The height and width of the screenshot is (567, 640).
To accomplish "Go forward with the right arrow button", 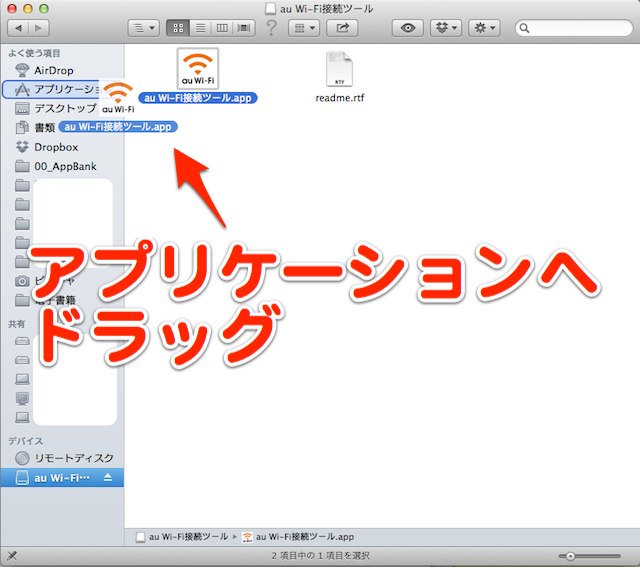I will coord(39,28).
